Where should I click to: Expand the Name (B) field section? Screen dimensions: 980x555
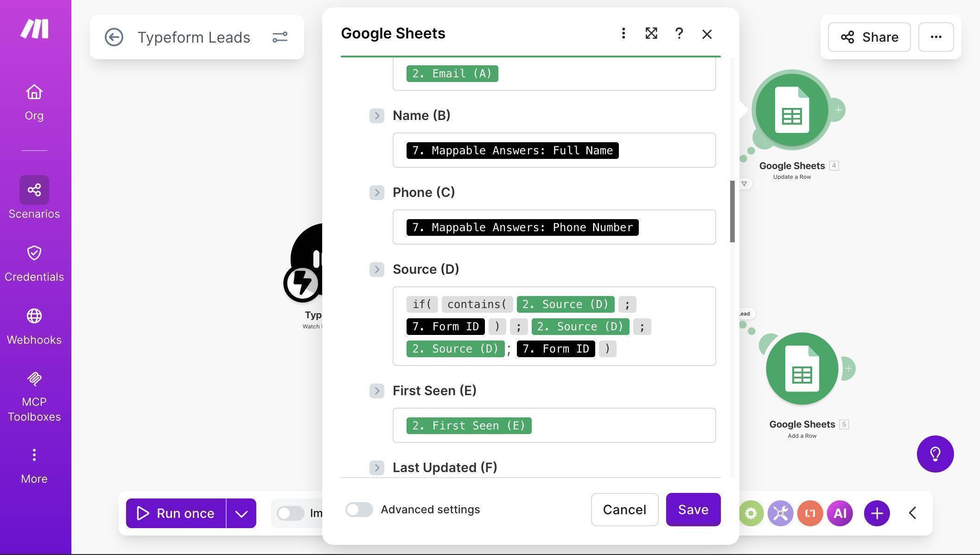pyautogui.click(x=377, y=116)
